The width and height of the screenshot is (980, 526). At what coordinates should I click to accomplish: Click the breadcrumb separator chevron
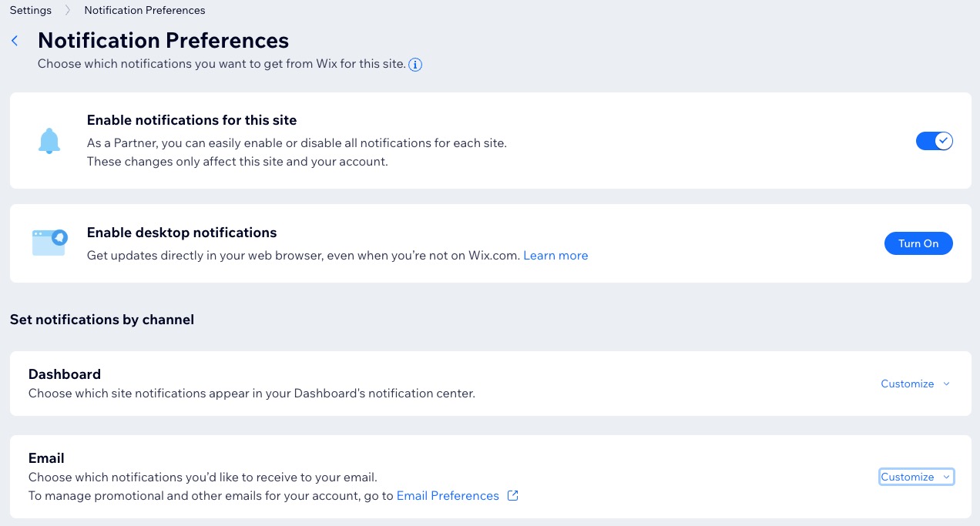(x=66, y=10)
